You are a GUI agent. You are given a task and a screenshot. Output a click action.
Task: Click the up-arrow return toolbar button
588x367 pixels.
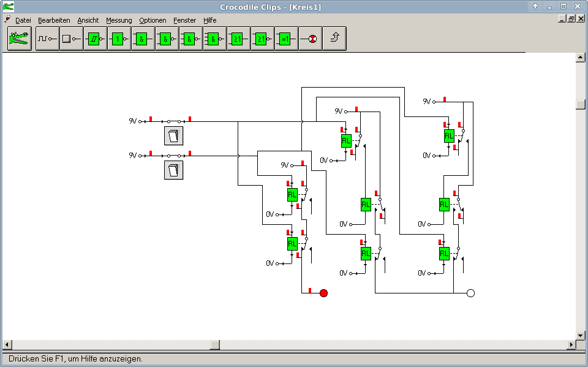(x=334, y=39)
